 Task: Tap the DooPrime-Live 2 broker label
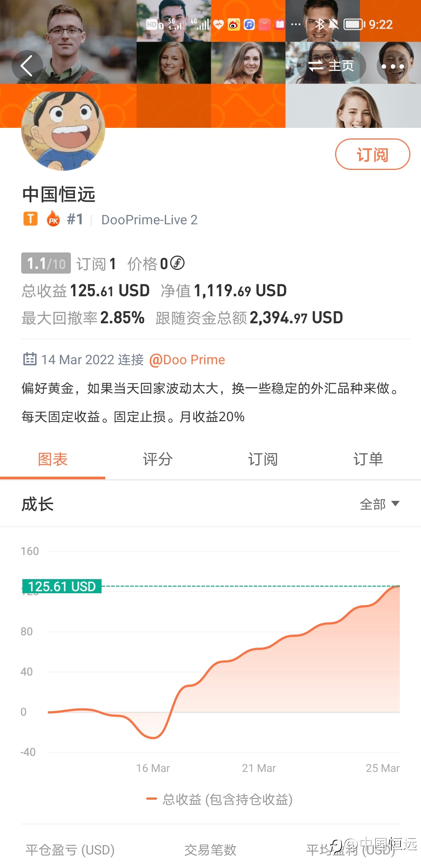click(x=149, y=220)
